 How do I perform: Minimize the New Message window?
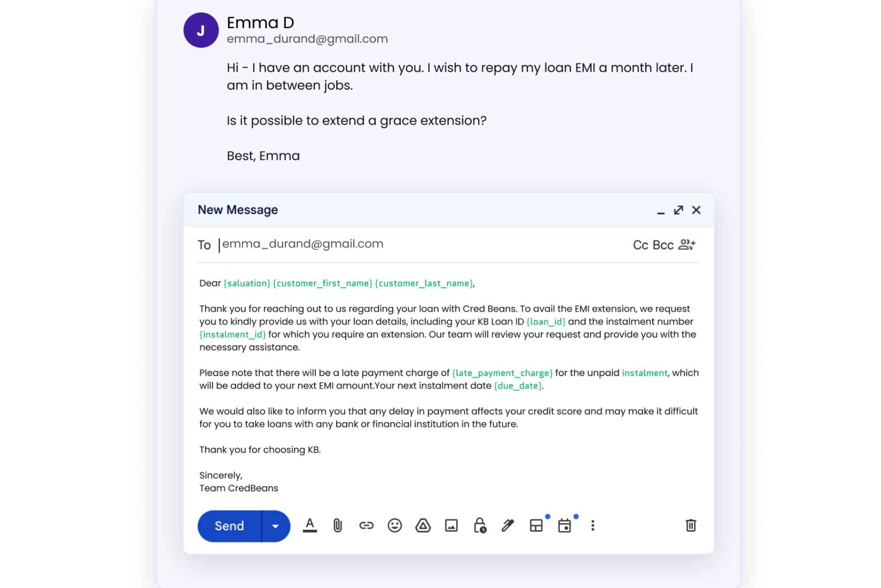point(660,212)
